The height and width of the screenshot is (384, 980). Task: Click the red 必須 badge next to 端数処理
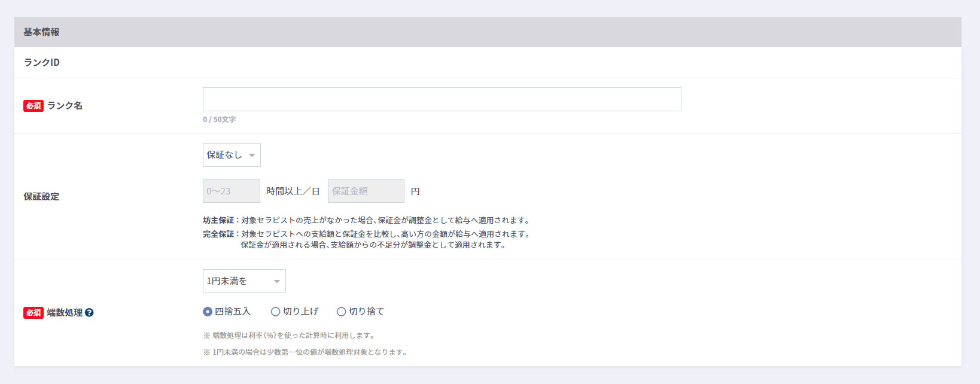point(34,313)
